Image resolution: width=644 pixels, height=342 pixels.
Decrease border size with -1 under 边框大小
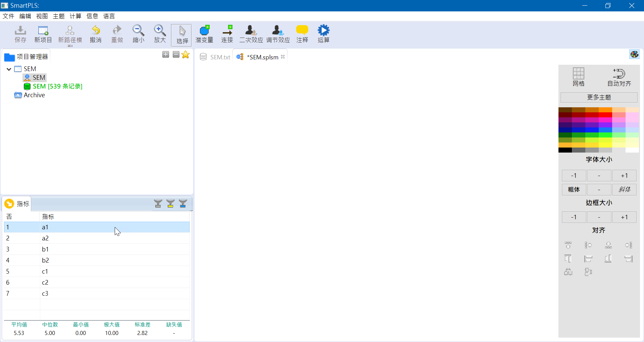[x=574, y=217]
